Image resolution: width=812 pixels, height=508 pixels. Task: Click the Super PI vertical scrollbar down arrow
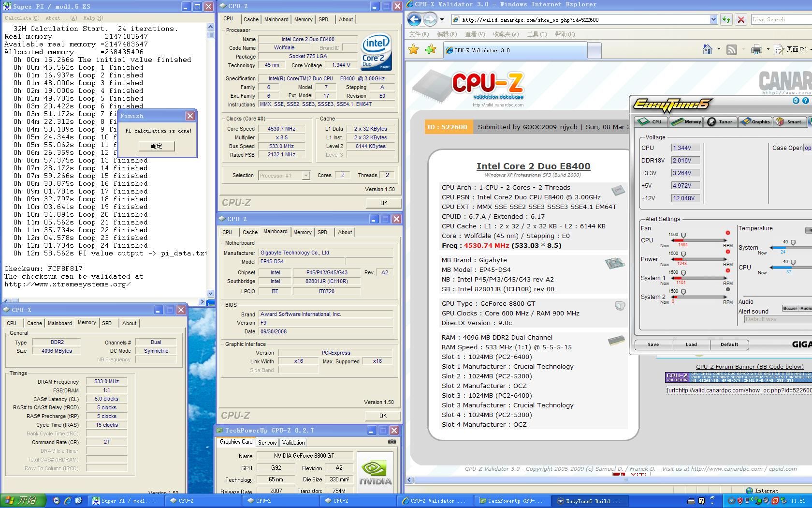point(210,293)
